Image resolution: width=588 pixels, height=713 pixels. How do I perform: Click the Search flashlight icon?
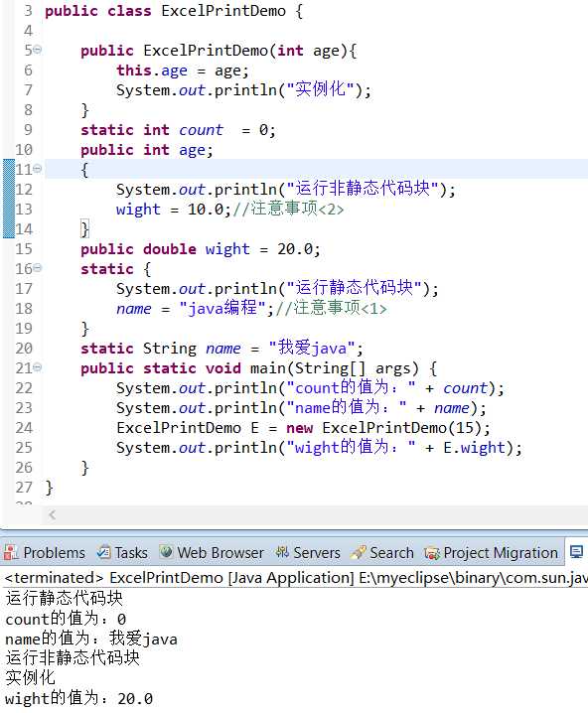point(358,552)
